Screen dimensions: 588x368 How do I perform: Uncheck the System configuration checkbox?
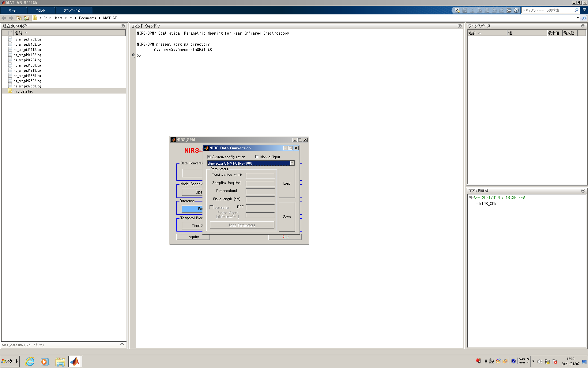[x=209, y=157]
